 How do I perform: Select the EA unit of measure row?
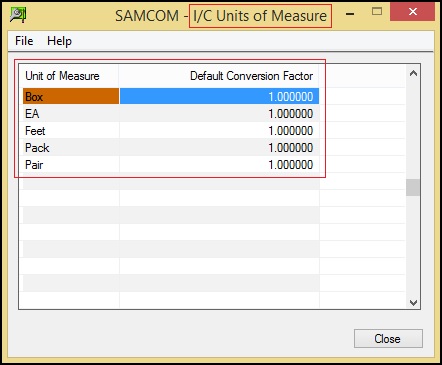click(171, 113)
